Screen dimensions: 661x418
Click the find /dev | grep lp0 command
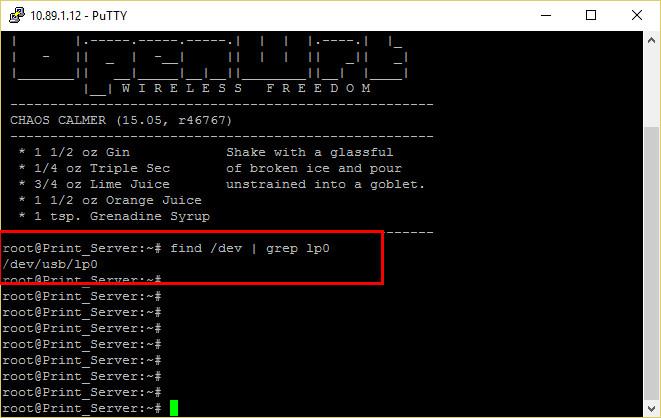point(250,249)
